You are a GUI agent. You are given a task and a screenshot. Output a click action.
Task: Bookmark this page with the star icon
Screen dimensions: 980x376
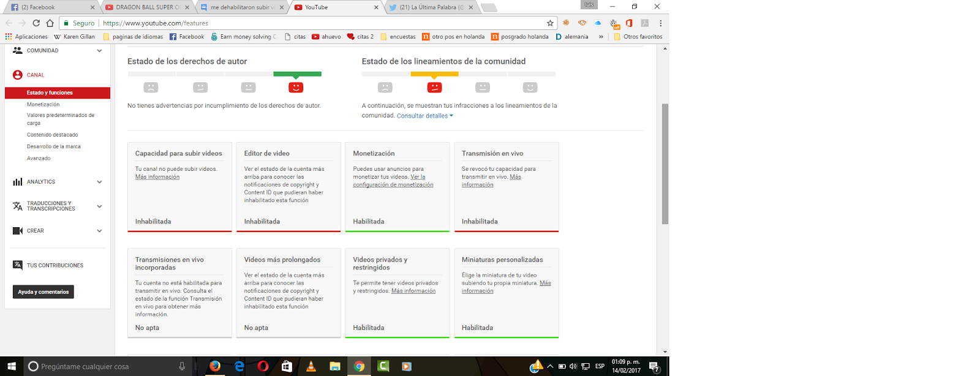coord(550,23)
